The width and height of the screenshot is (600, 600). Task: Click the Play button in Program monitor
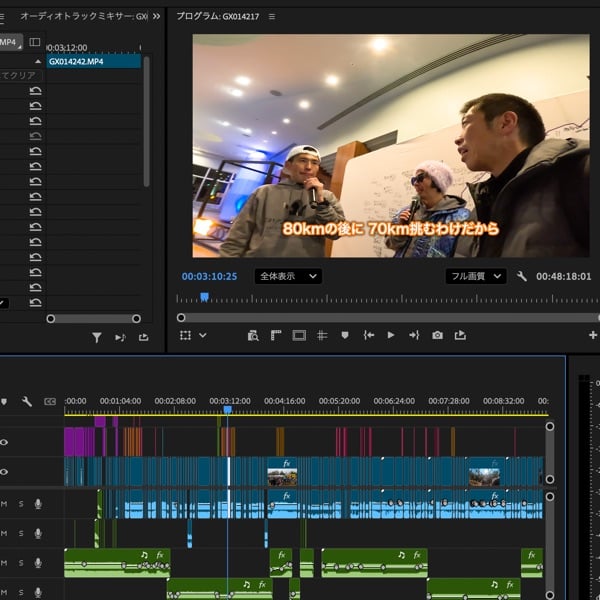(x=391, y=336)
